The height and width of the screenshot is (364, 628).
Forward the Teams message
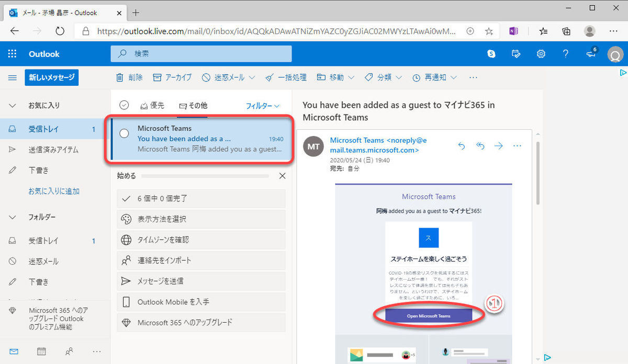(x=499, y=146)
